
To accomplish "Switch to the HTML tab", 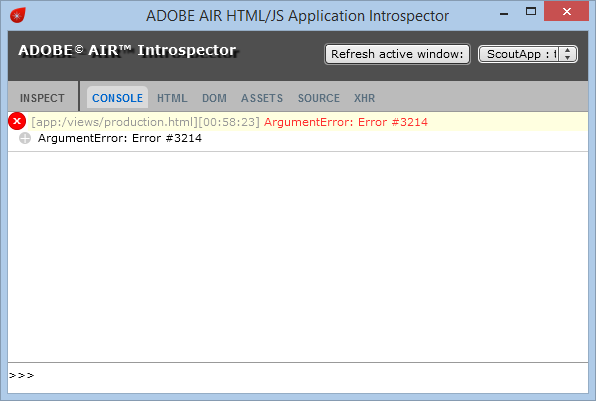I will (172, 98).
